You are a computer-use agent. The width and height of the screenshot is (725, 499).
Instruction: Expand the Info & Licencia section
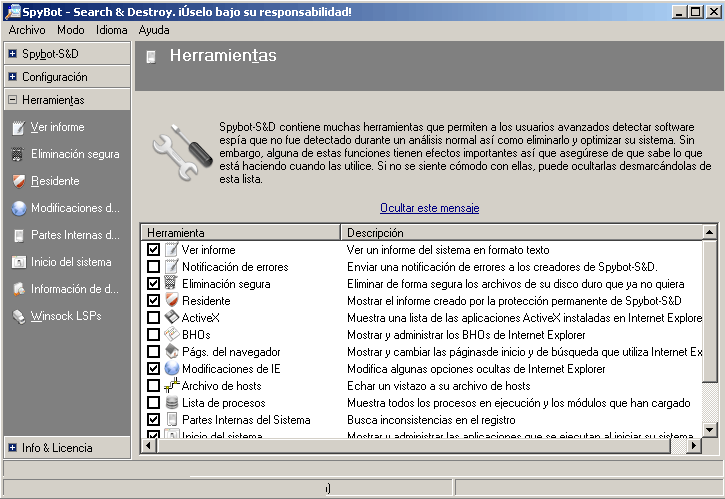12,448
